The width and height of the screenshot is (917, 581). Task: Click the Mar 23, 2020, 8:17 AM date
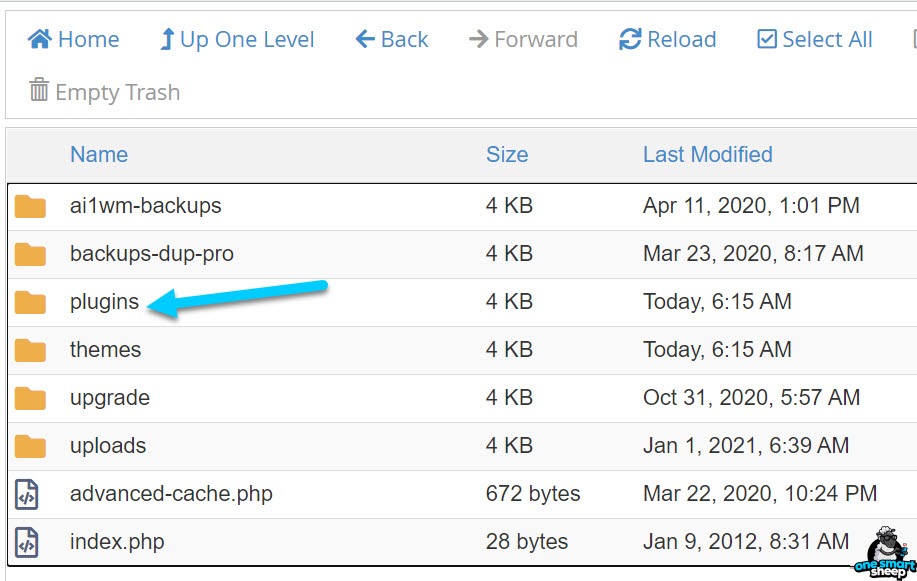[x=753, y=254]
